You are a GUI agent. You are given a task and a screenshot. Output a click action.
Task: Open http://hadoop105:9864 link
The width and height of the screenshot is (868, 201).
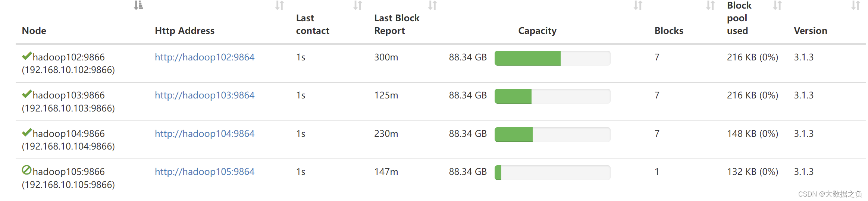click(204, 172)
